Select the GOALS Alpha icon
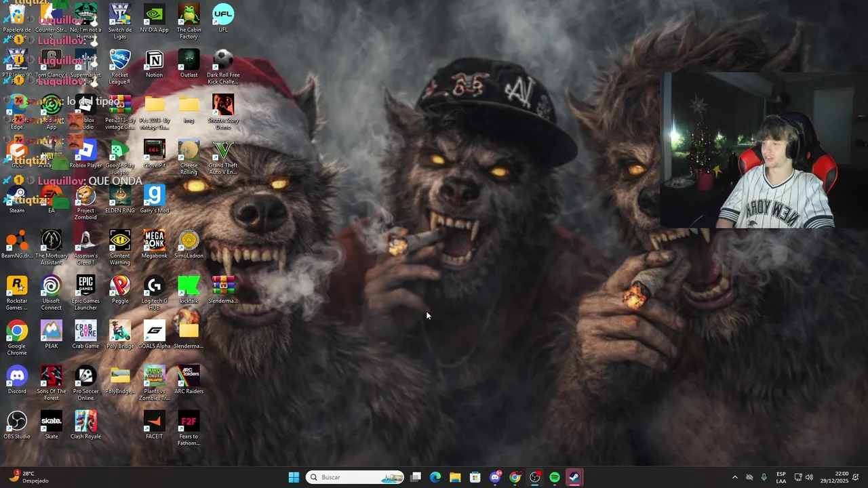Viewport: 868px width, 488px height. [x=154, y=335]
